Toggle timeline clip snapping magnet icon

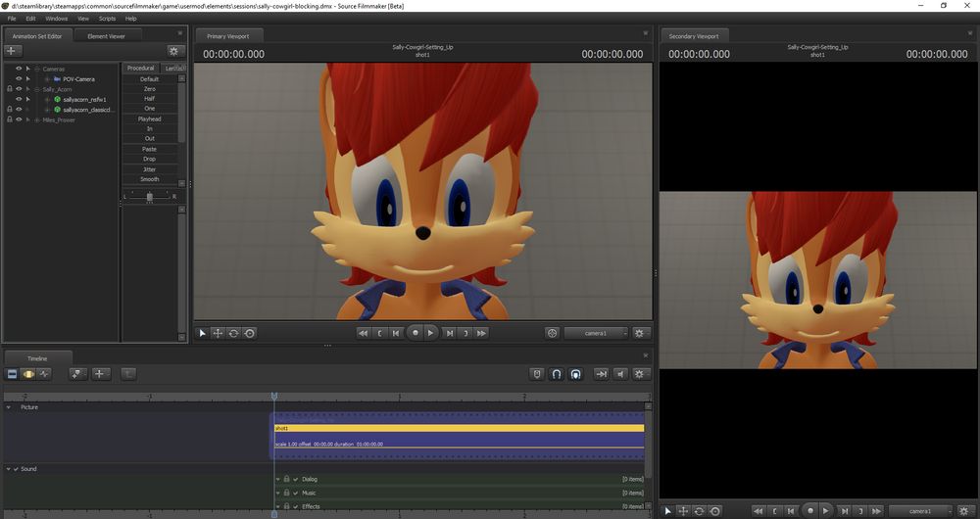click(x=575, y=374)
